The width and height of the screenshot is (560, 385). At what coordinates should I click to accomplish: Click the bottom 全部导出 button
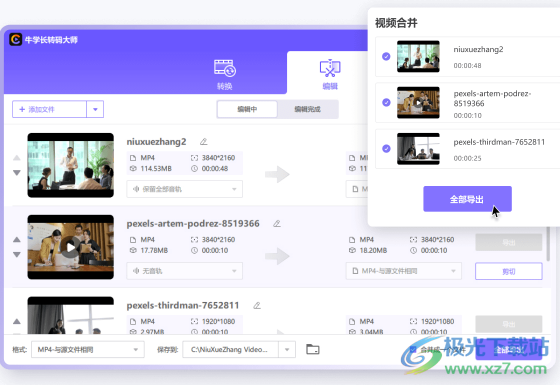coord(509,350)
